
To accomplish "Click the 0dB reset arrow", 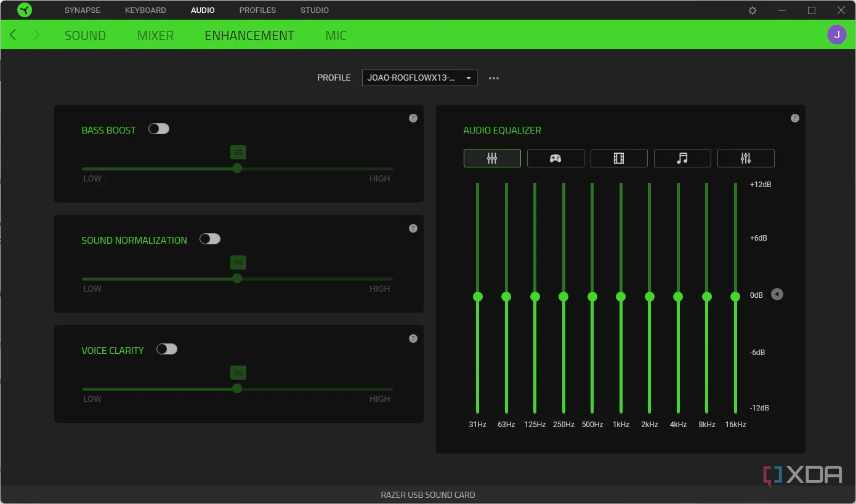I will click(x=777, y=295).
